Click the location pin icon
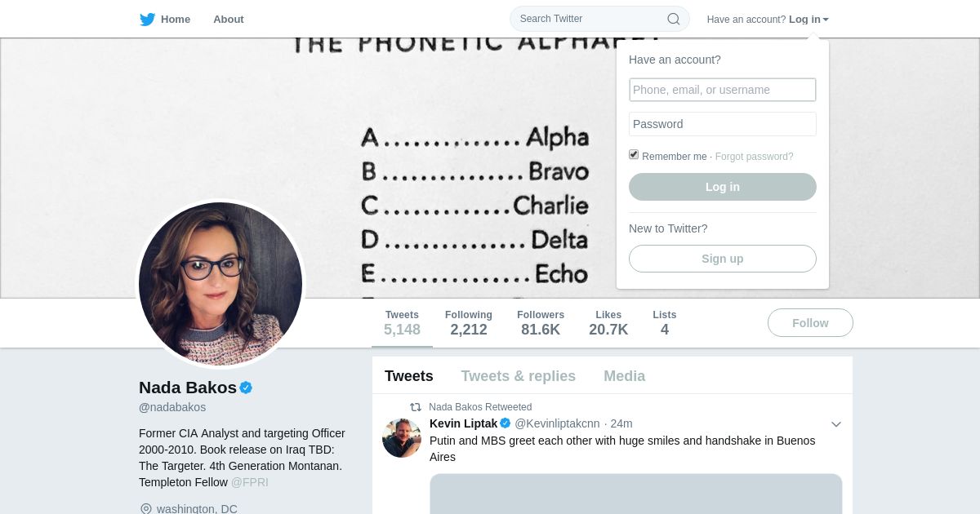This screenshot has width=980, height=514. tap(146, 508)
